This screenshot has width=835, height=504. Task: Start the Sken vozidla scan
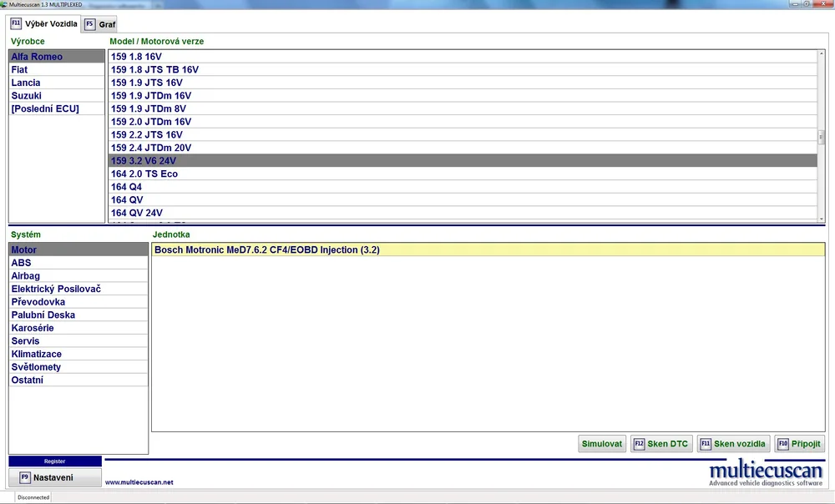click(x=733, y=444)
